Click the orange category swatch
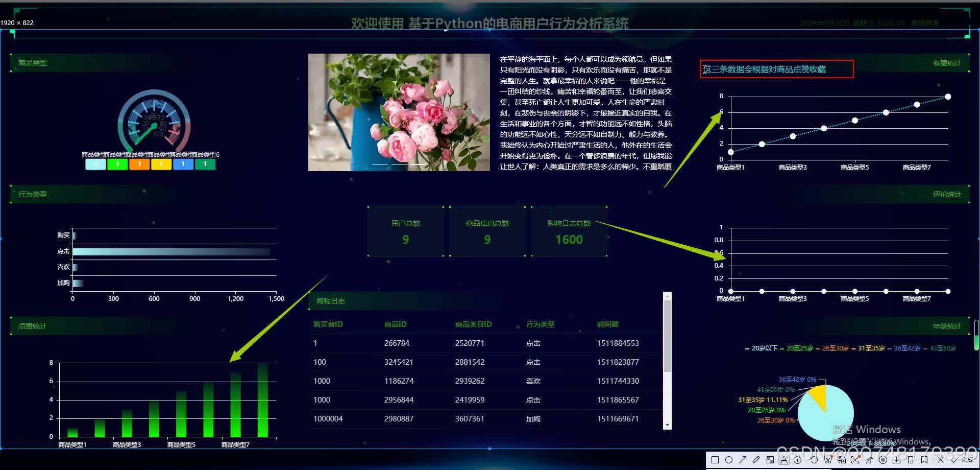The image size is (980, 470). coord(139,165)
